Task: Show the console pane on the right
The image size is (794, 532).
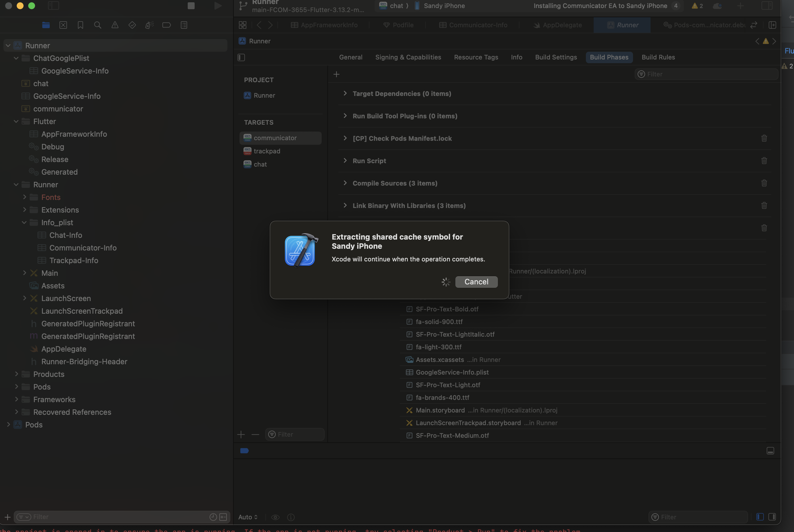Action: [772, 517]
